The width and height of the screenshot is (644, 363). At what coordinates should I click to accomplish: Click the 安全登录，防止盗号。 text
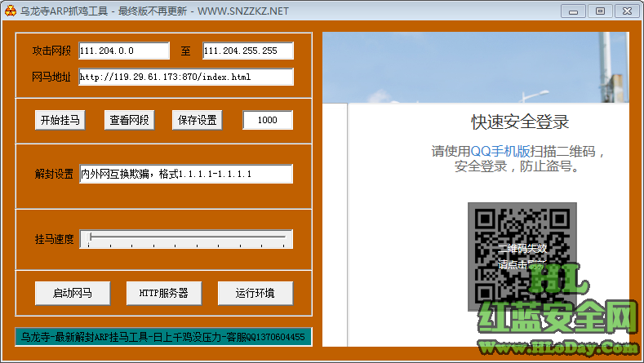click(x=517, y=166)
